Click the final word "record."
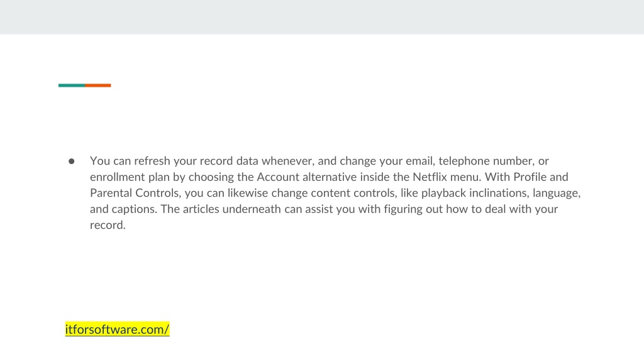Viewport: 644px width, 362px height. [x=108, y=225]
